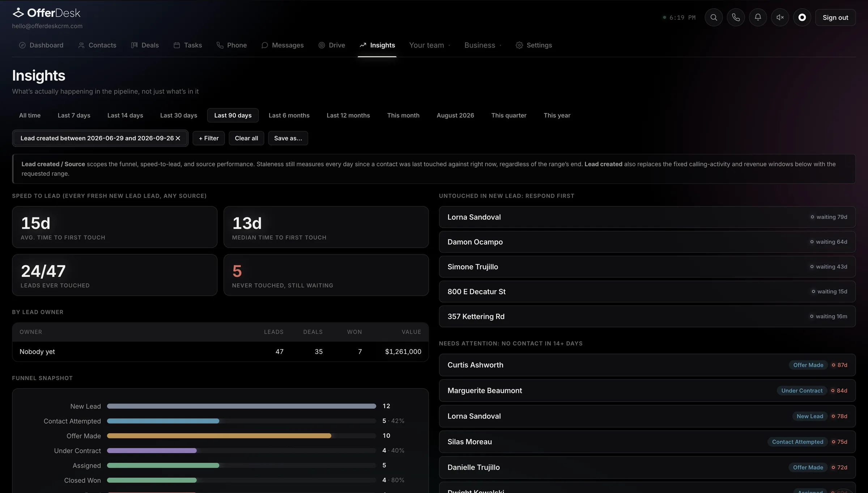The width and height of the screenshot is (868, 493).
Task: Toggle the muted speaker icon
Action: click(x=780, y=17)
